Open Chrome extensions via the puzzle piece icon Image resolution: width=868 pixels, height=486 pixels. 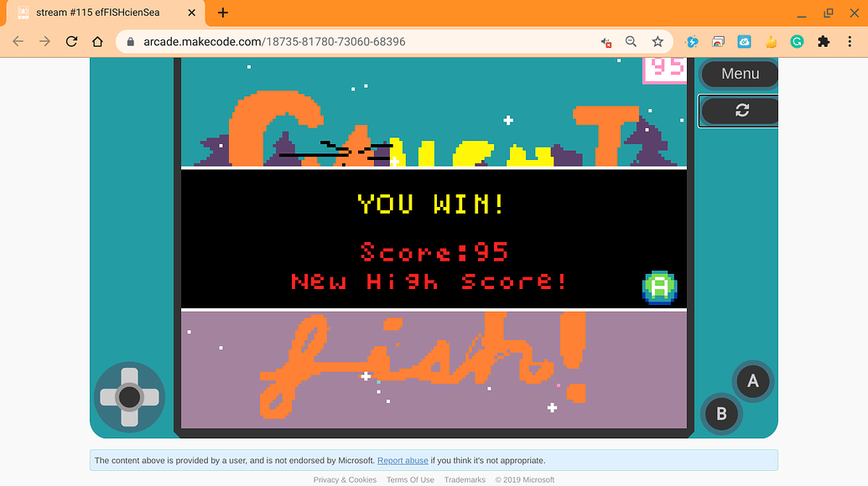click(x=824, y=40)
